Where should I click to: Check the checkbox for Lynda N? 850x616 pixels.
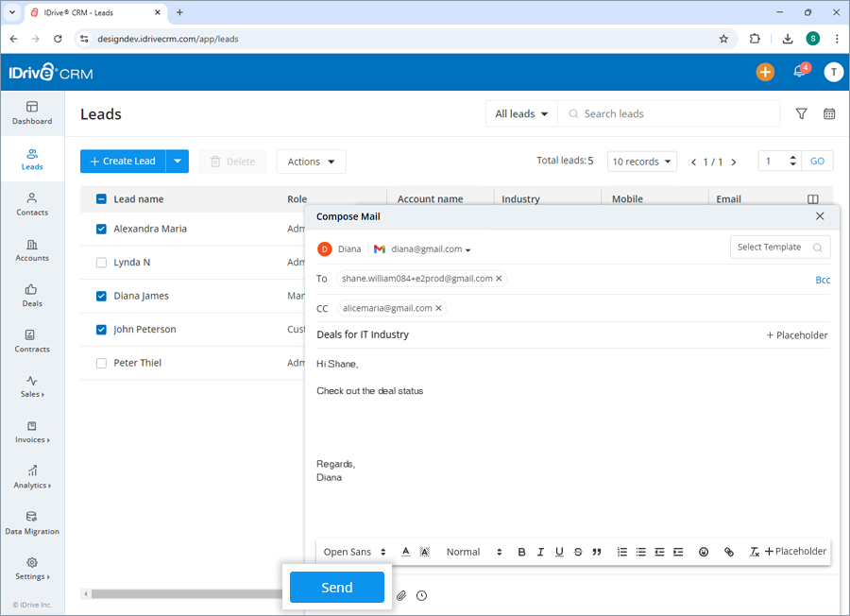click(101, 262)
